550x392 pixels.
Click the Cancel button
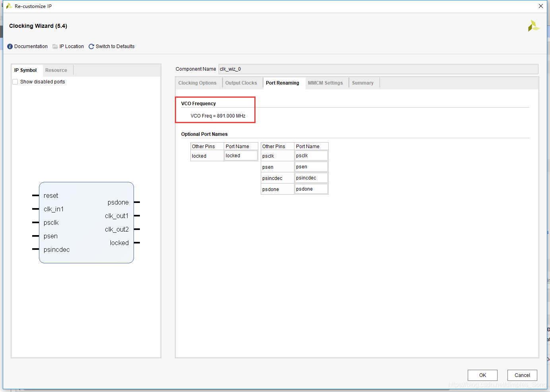[x=522, y=375]
